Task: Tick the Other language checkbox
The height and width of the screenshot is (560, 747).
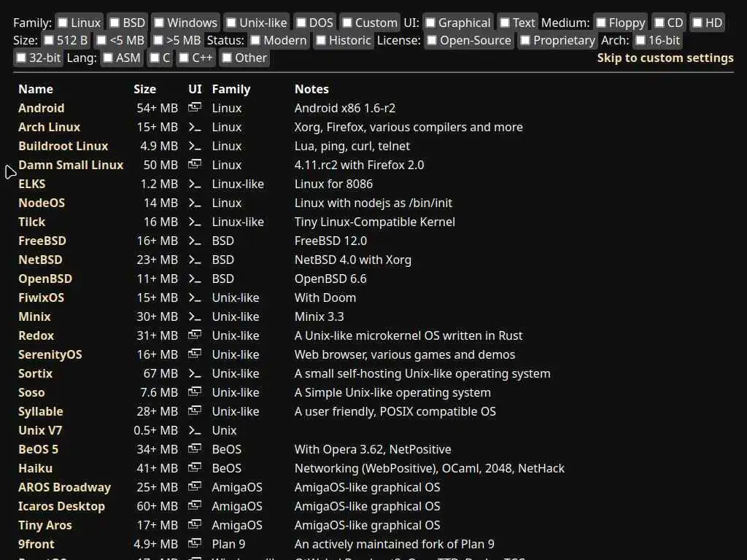Action: coord(227,58)
